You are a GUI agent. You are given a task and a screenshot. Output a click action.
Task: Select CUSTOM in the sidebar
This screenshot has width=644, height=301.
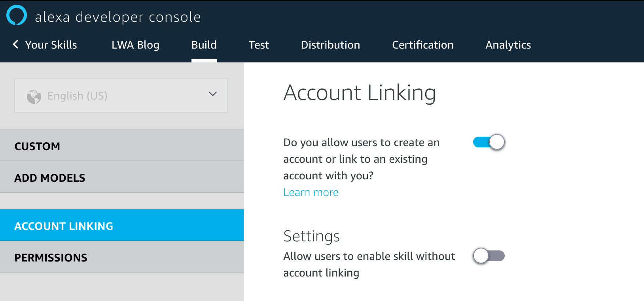(122, 145)
